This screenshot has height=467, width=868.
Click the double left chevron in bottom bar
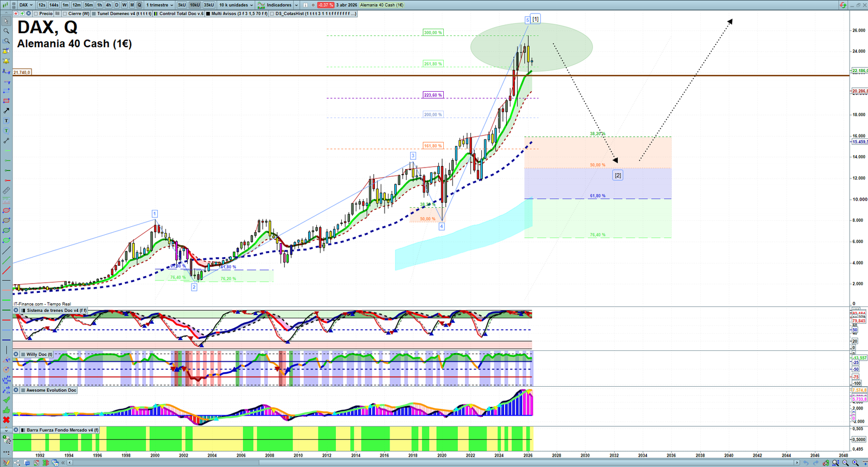(63, 463)
